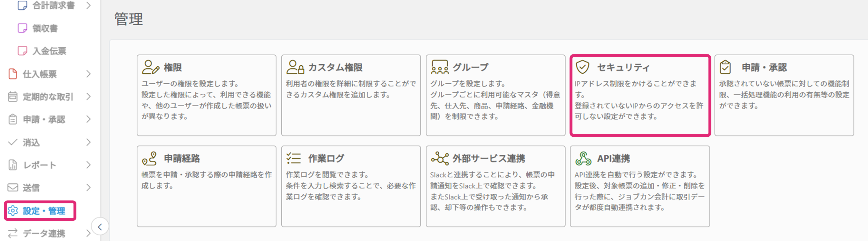Screen dimensions: 868x241
Task: Click the checklist icon on 作業ログ card
Action: (x=294, y=158)
